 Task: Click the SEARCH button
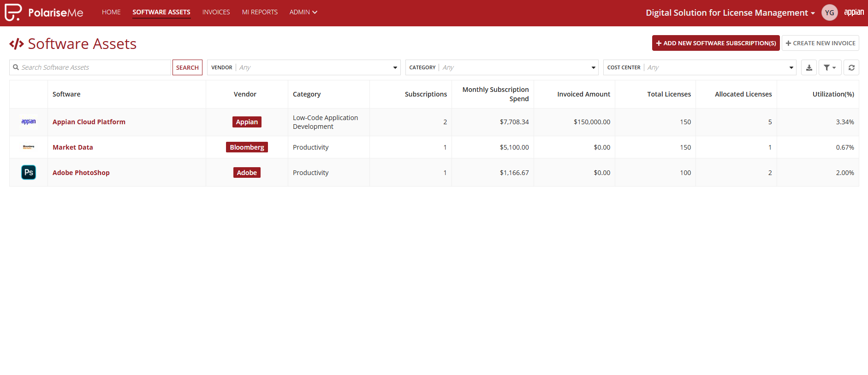pos(187,67)
